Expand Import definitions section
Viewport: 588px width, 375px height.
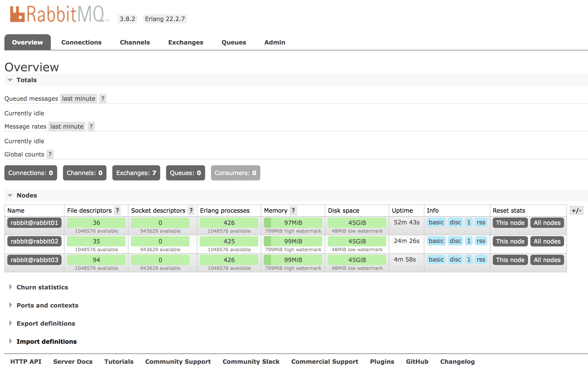pos(46,342)
